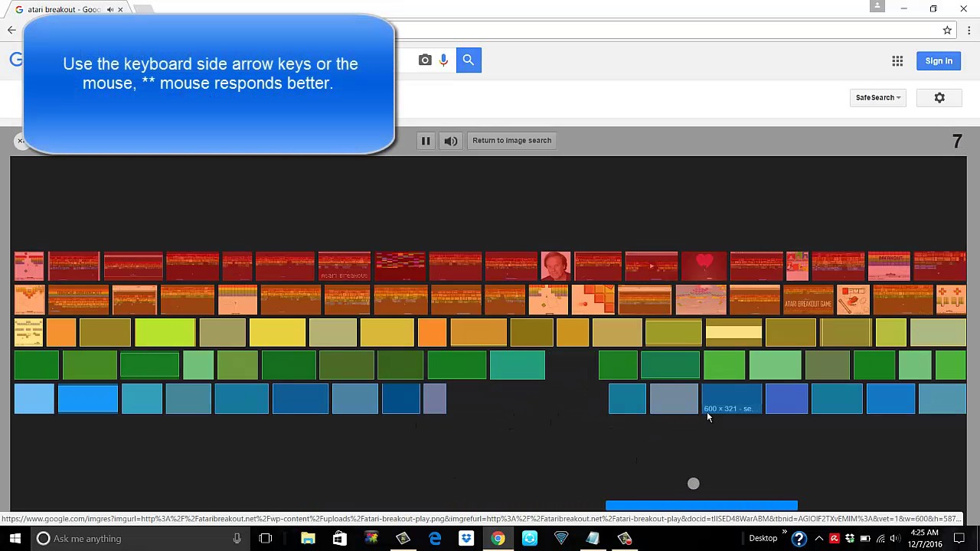Click the Sign in button
980x551 pixels.
pos(939,61)
